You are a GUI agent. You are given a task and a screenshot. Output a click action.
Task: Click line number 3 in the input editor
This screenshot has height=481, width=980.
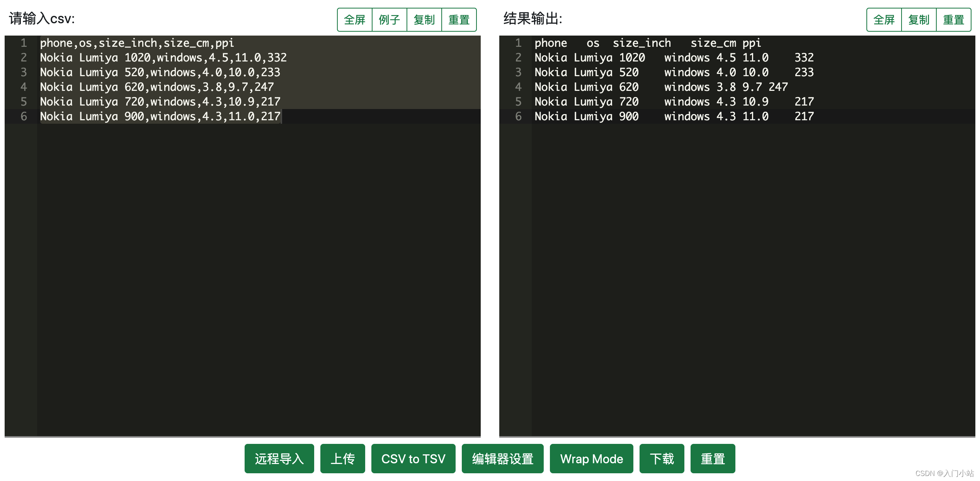coord(24,72)
